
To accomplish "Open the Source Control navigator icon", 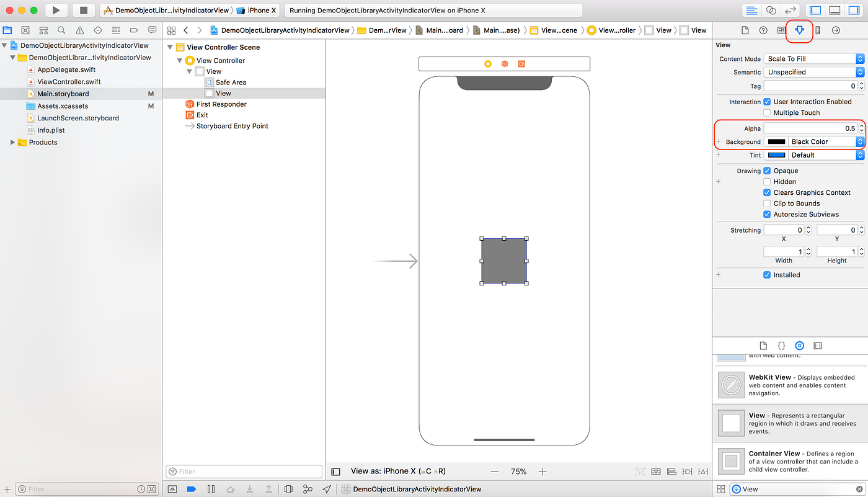I will pos(25,30).
